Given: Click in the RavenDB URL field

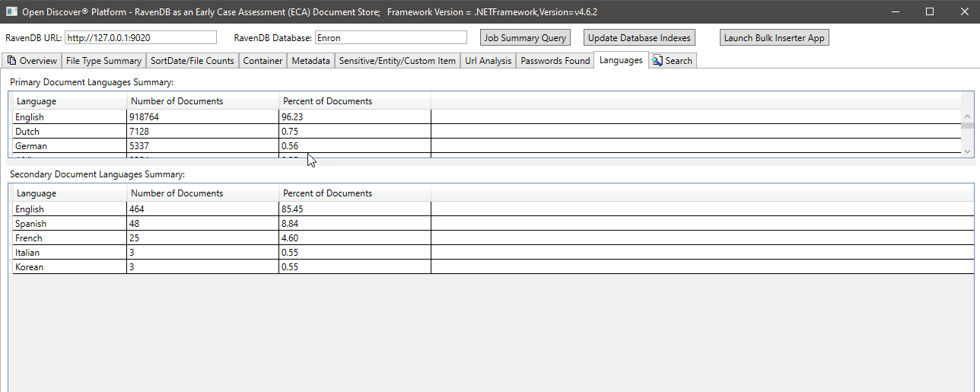Looking at the screenshot, I should pyautogui.click(x=141, y=38).
